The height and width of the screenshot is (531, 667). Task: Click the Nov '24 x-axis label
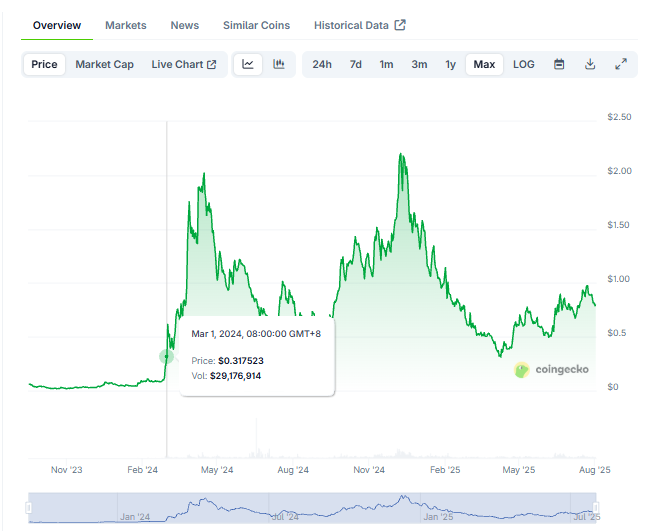(369, 470)
